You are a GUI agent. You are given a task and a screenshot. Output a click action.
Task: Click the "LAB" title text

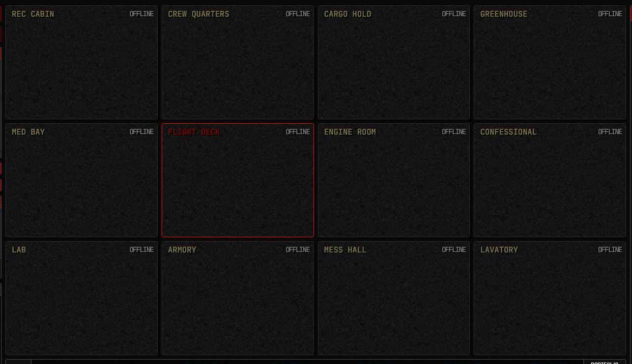[x=19, y=250]
